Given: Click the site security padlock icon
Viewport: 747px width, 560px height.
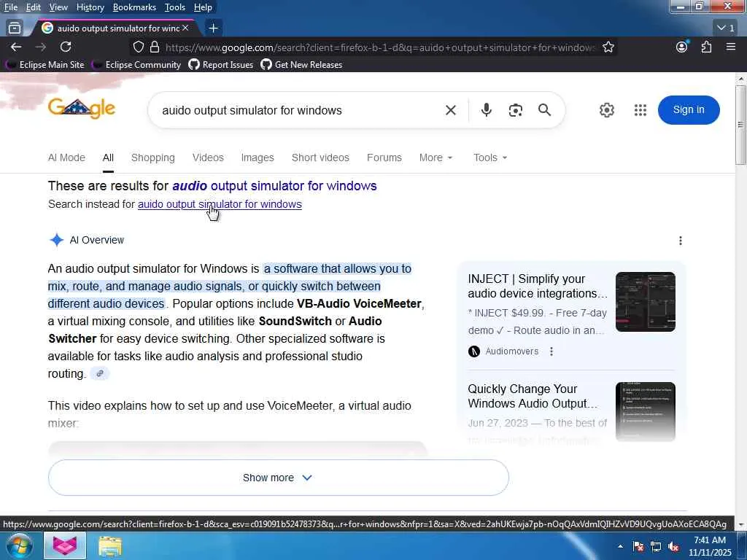Looking at the screenshot, I should tap(155, 47).
